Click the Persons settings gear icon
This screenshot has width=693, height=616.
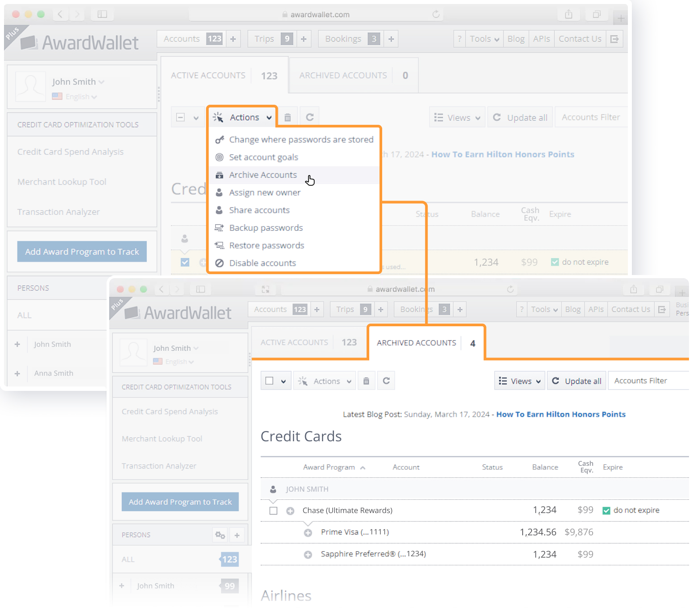click(220, 535)
